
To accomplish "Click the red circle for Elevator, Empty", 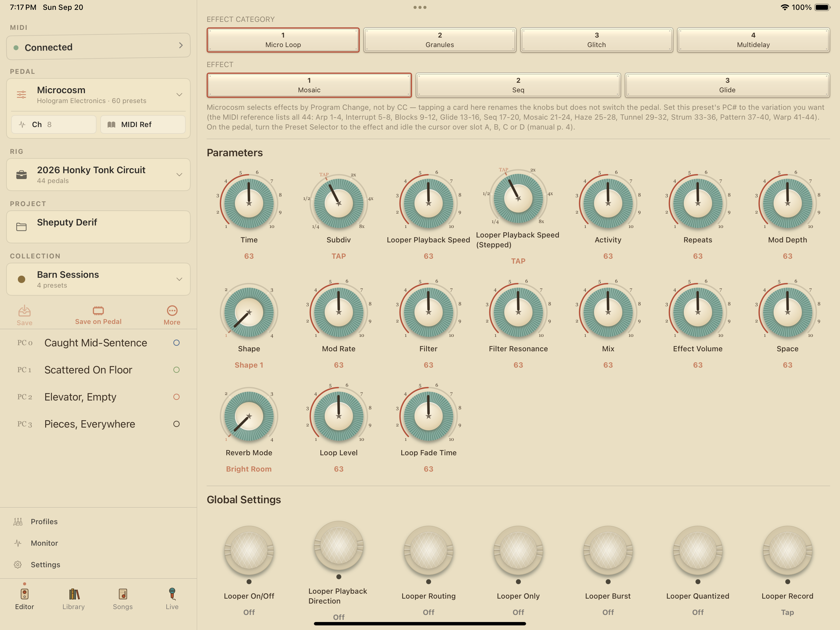I will point(176,397).
